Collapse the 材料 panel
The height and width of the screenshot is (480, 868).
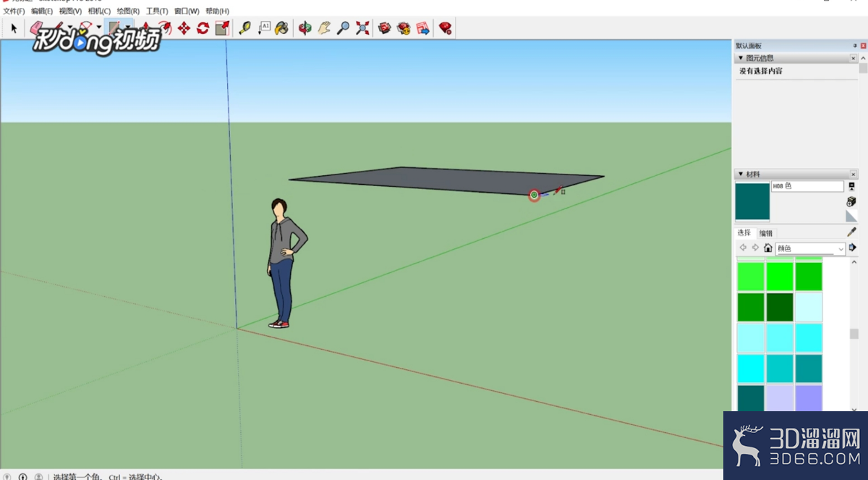pos(741,174)
